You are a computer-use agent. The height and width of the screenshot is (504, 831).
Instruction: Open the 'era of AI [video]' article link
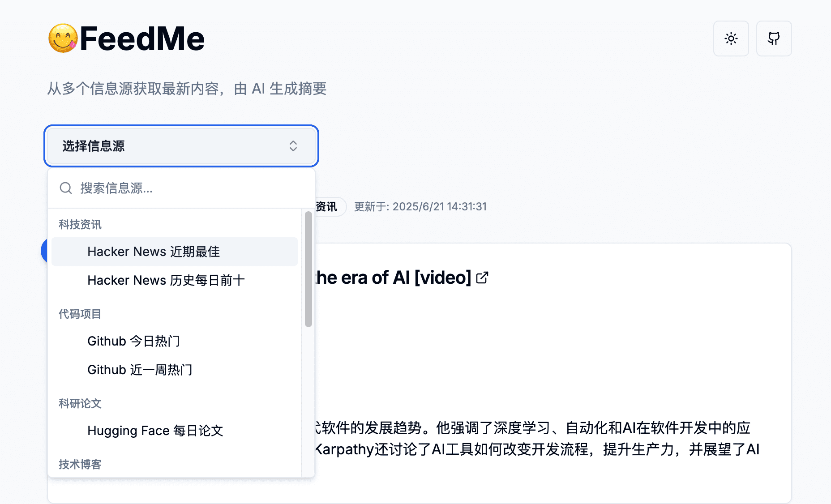[393, 278]
